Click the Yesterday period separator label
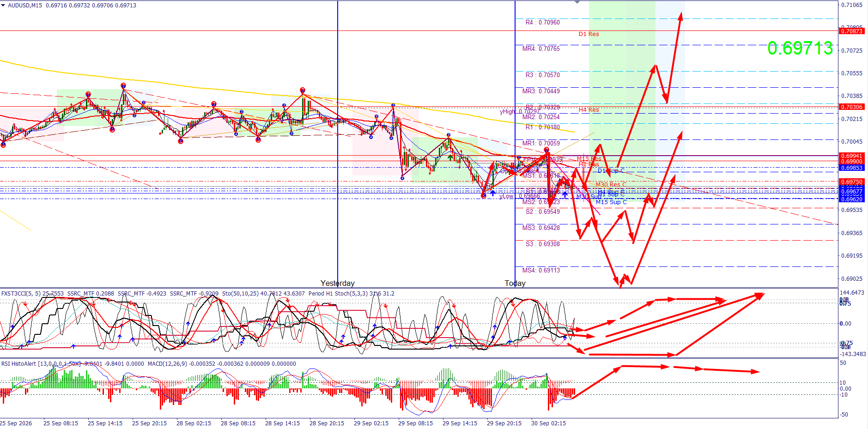This screenshot has height=429, width=868. [338, 283]
